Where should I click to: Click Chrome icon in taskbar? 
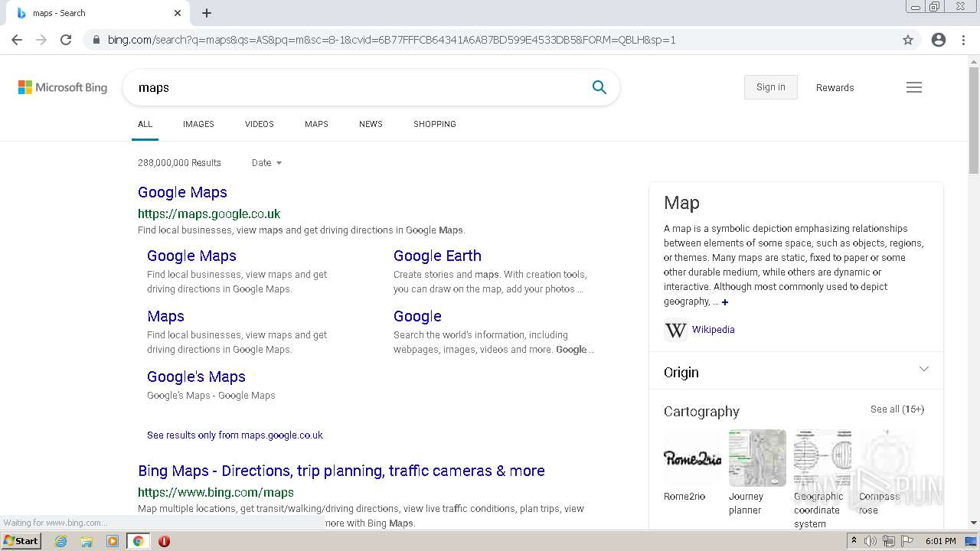pos(138,541)
